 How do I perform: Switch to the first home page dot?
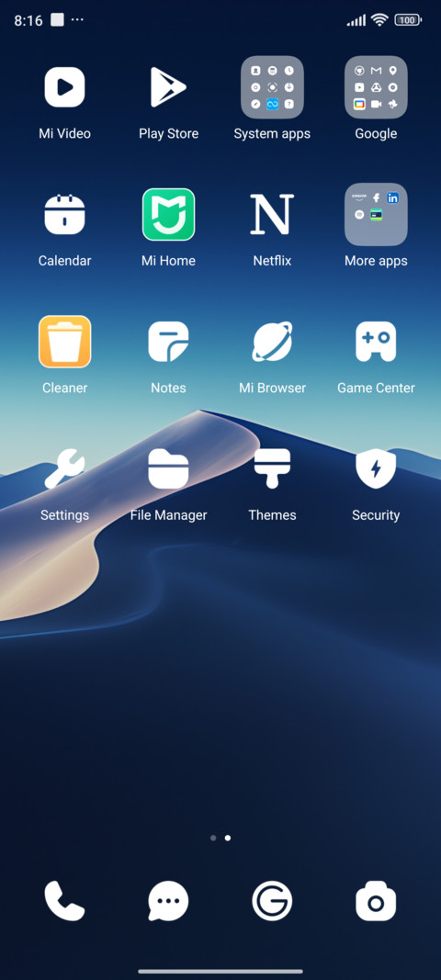coord(213,839)
